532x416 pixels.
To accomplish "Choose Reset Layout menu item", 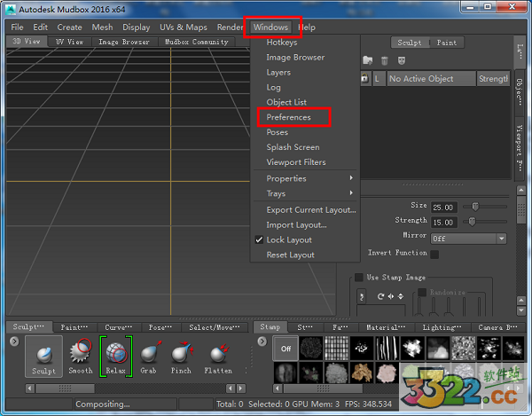I will [x=290, y=255].
